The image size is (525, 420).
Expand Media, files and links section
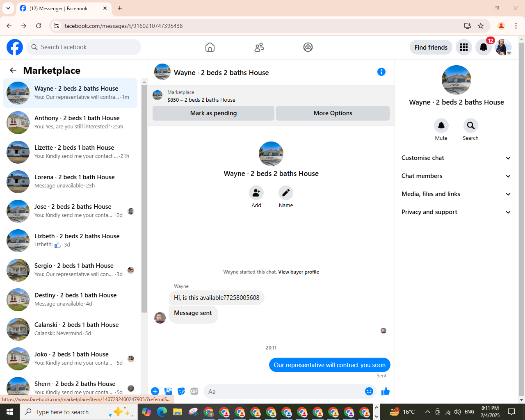coord(456,194)
